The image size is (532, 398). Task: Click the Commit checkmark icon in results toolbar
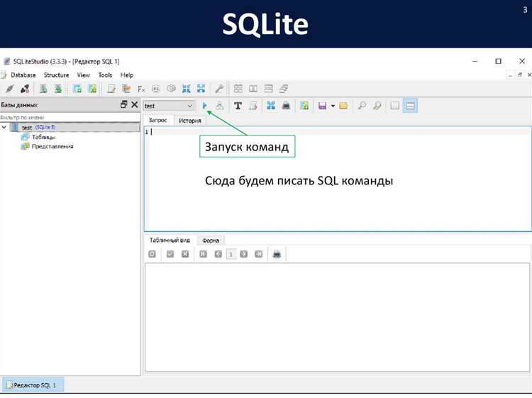(x=170, y=254)
